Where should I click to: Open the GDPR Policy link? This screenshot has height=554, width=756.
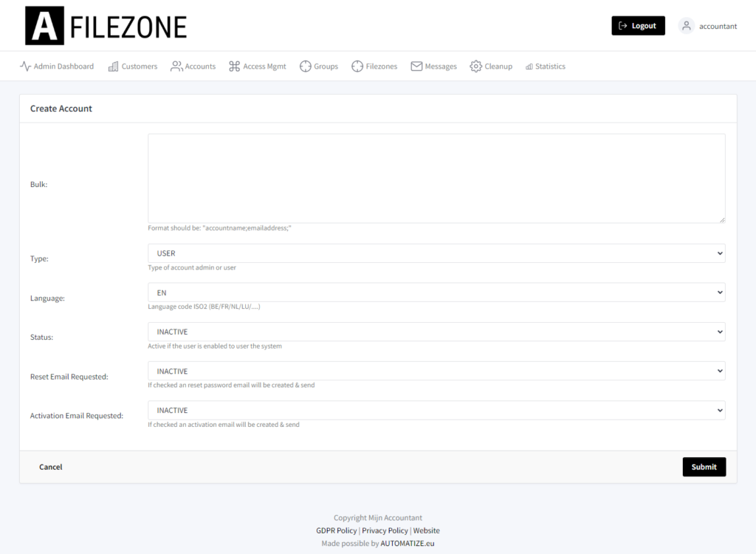point(337,530)
